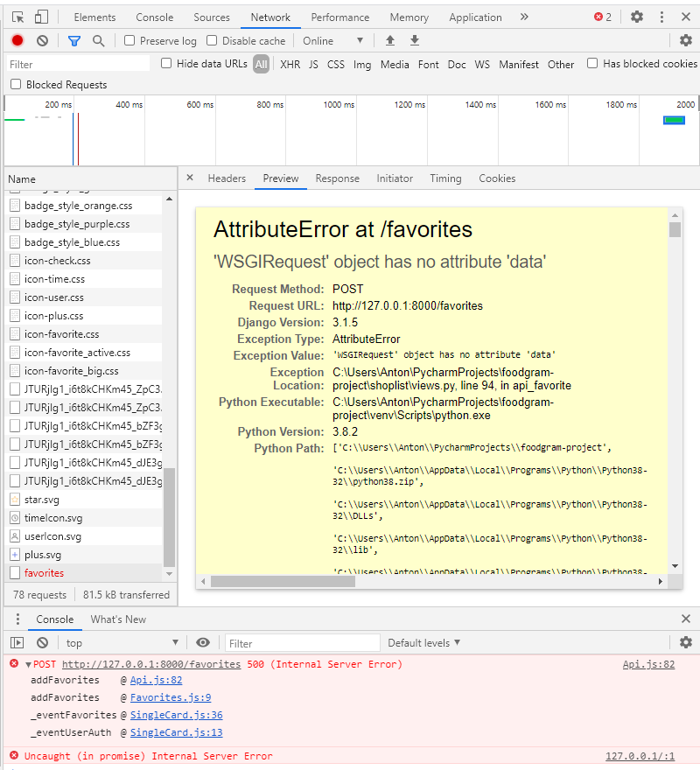Viewport: 700px width, 770px height.
Task: Open the top context dropdown
Action: pyautogui.click(x=122, y=643)
